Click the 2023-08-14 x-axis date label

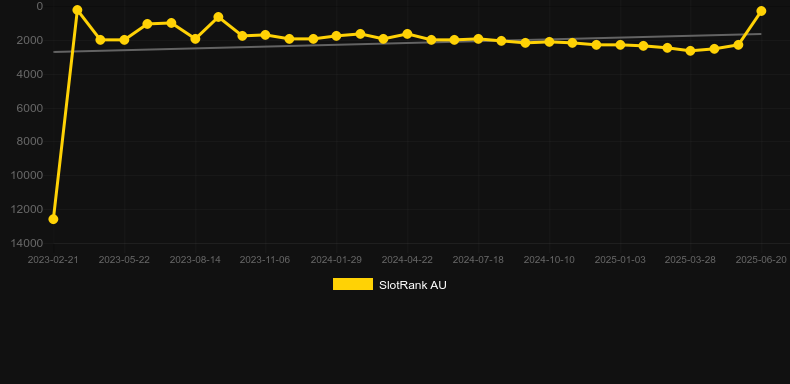(195, 260)
